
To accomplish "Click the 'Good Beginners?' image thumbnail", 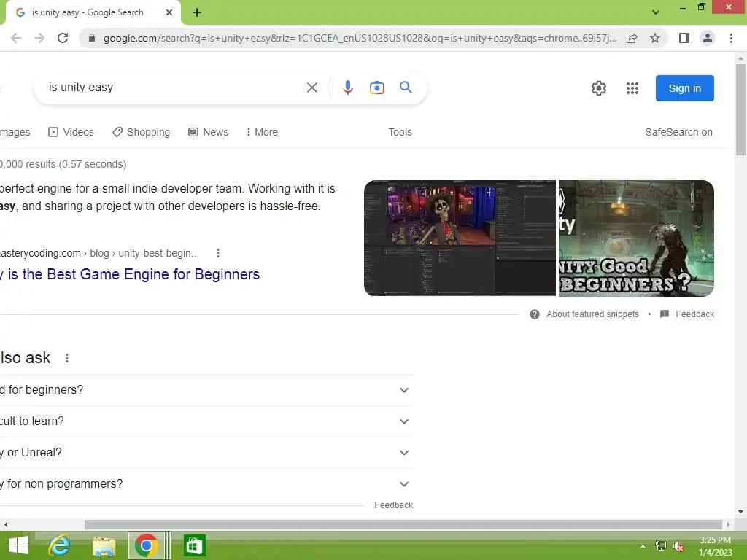I will 636,238.
